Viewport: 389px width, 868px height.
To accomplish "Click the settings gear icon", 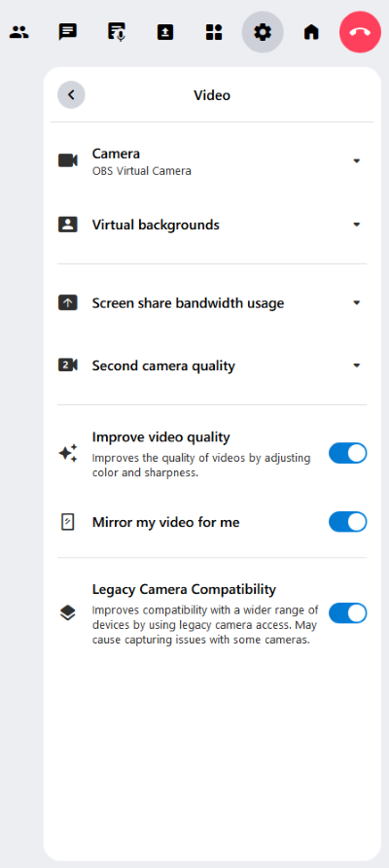I will 263,32.
